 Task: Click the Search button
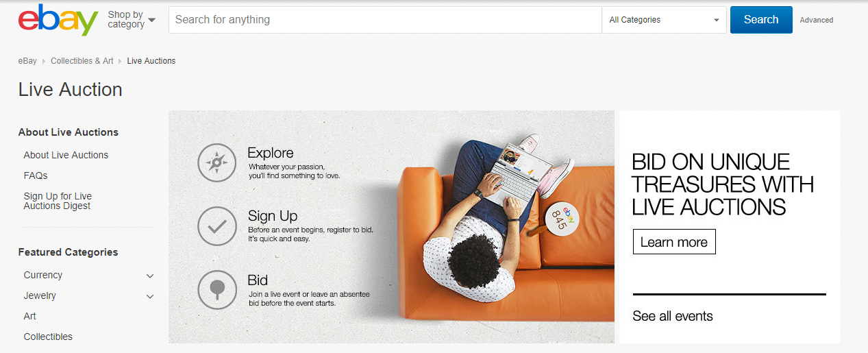coord(761,20)
